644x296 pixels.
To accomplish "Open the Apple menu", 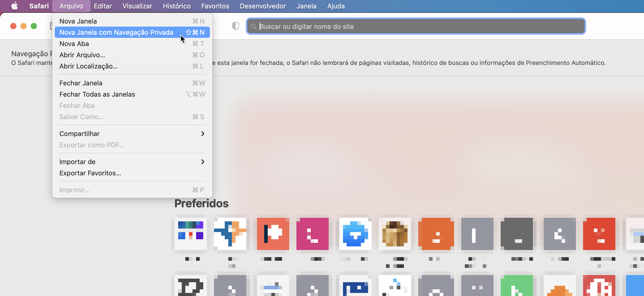I will [15, 6].
